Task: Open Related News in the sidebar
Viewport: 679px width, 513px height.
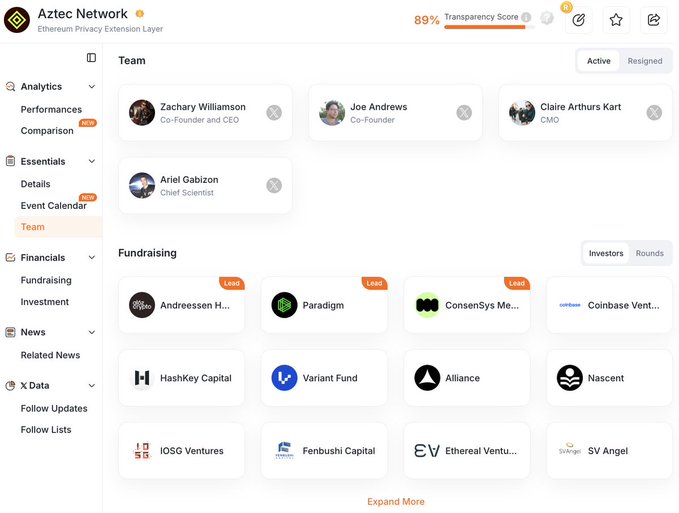Action: click(x=50, y=355)
